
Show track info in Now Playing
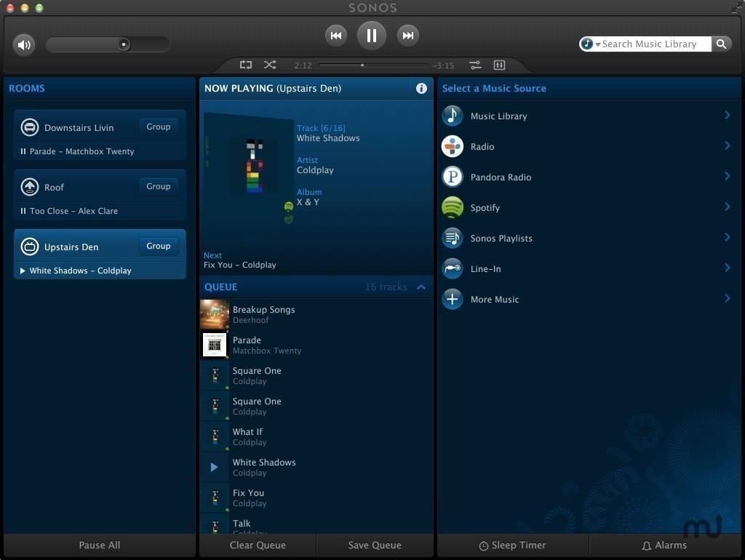point(421,88)
